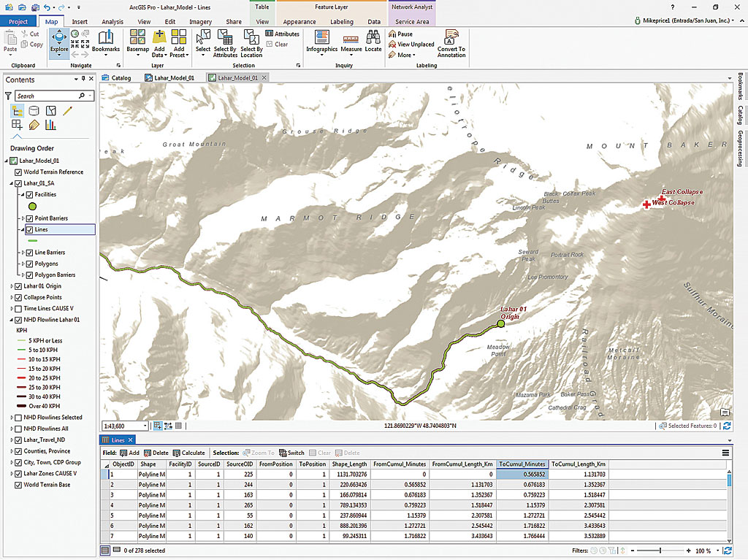Expand the Lahar 01 Origin layer
This screenshot has height=560, width=748.
12,286
